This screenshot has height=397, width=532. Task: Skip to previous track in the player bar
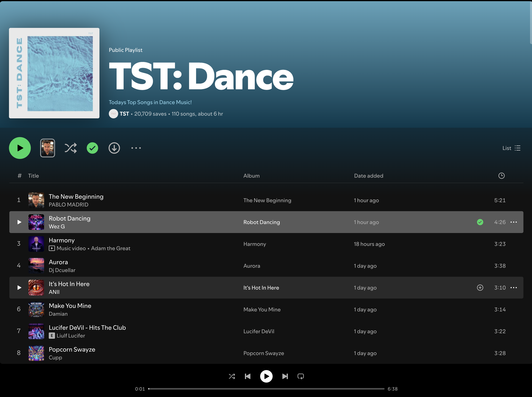click(x=248, y=376)
